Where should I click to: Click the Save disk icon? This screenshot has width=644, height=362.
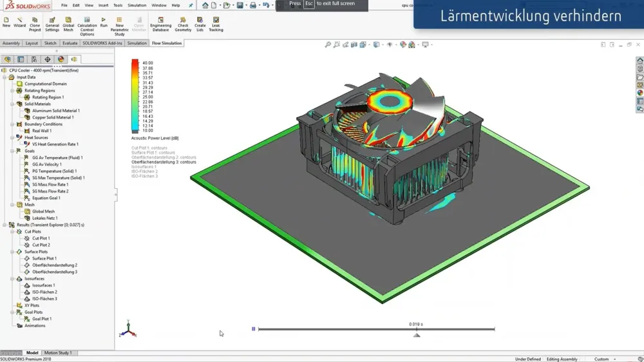tap(240, 5)
